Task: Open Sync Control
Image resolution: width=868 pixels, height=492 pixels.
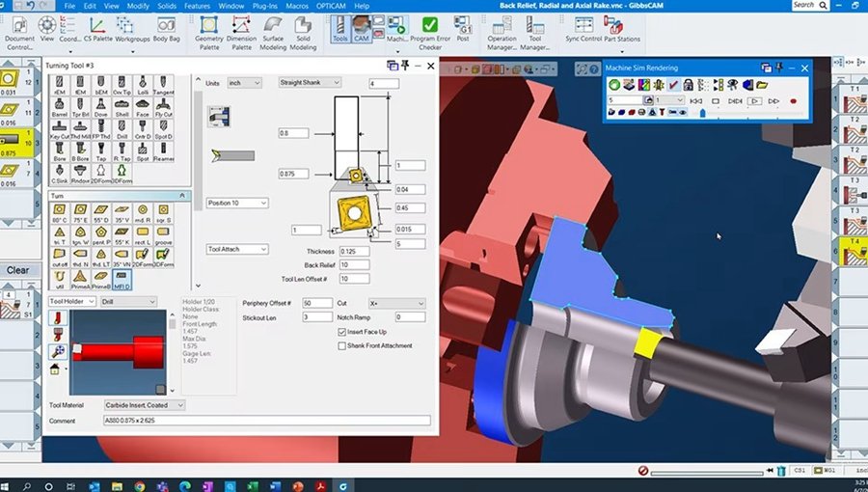Action: coord(583,29)
